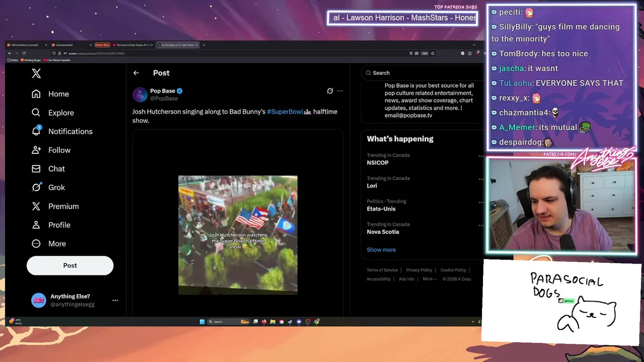Open the X logo home icon
This screenshot has width=644, height=362.
pos(36,73)
